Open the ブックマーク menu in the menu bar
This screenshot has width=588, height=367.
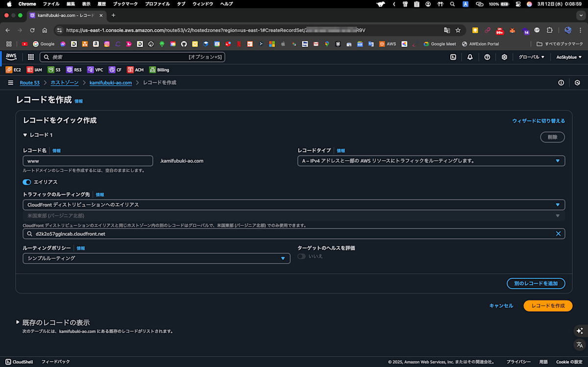pyautogui.click(x=125, y=4)
